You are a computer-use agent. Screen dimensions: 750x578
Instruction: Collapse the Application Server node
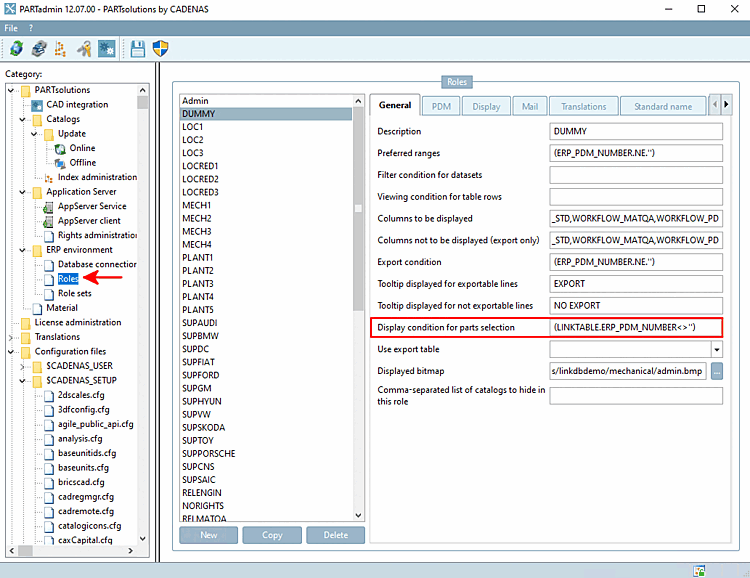[x=22, y=192]
